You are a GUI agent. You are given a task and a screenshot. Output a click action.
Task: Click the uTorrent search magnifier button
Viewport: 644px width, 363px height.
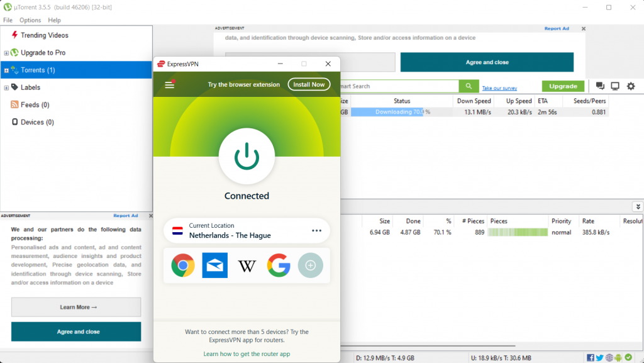(x=469, y=86)
